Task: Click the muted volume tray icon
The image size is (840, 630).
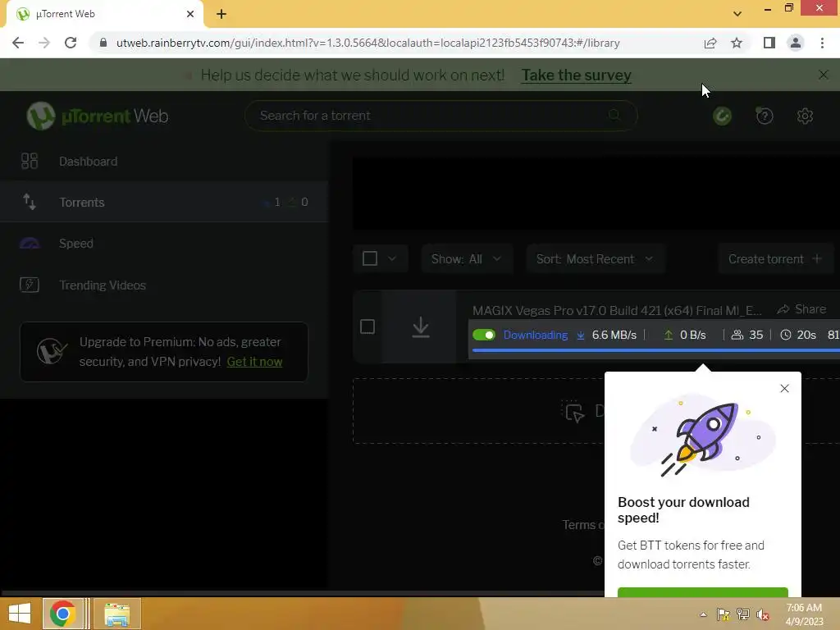Action: click(x=763, y=614)
